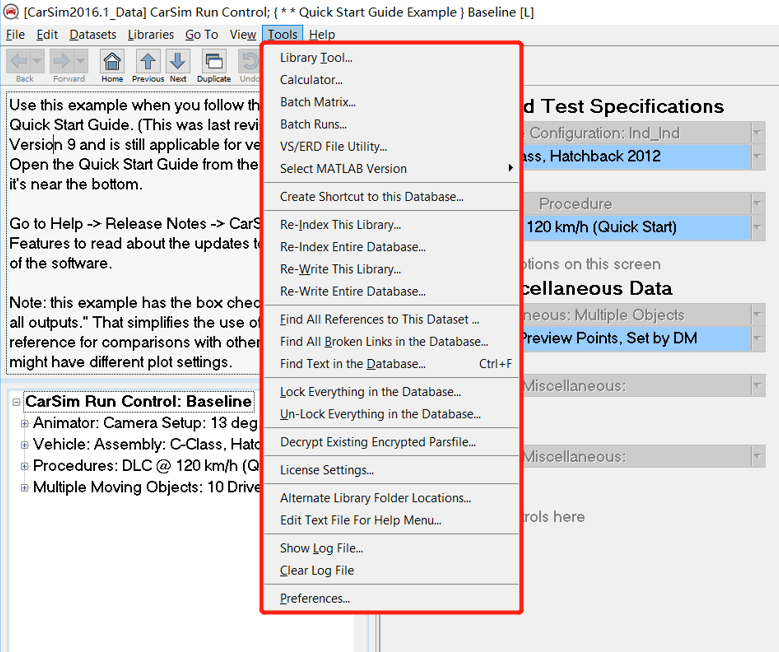Click the Duplicate dataset icon
779x652 pixels.
[x=214, y=62]
